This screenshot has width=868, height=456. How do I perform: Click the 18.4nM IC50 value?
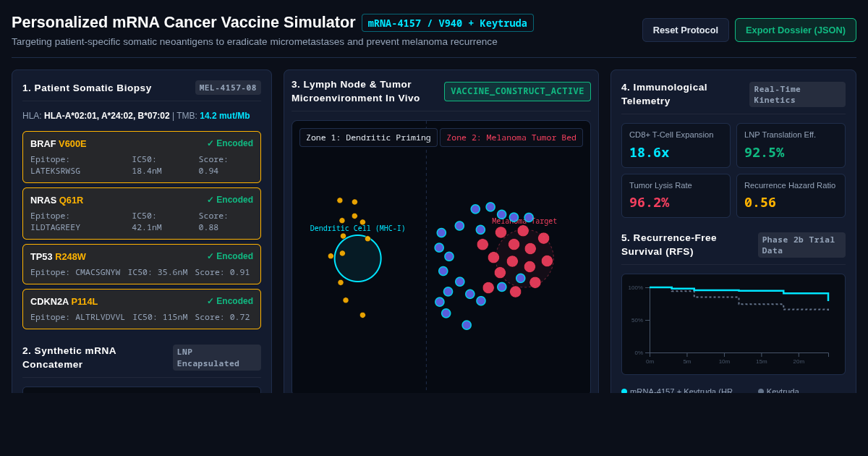147,172
